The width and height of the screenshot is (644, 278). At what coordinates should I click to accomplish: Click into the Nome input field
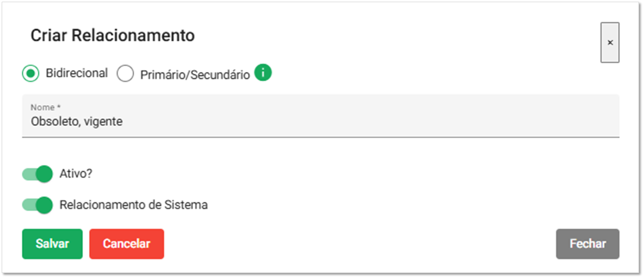[x=320, y=115]
